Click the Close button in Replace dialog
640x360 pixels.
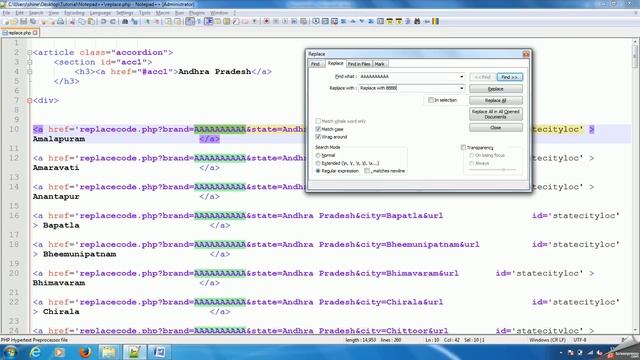[496, 128]
